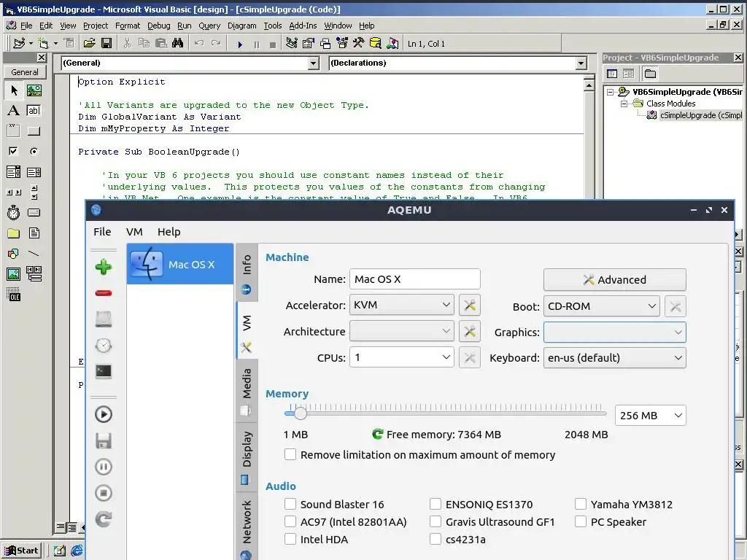Select cSimpleUpgrade in Project tree
The height and width of the screenshot is (560, 747).
pyautogui.click(x=700, y=115)
